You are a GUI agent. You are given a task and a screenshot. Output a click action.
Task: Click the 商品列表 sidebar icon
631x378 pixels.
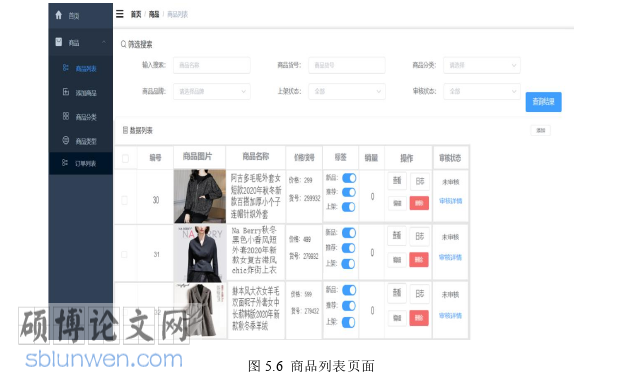(x=66, y=68)
